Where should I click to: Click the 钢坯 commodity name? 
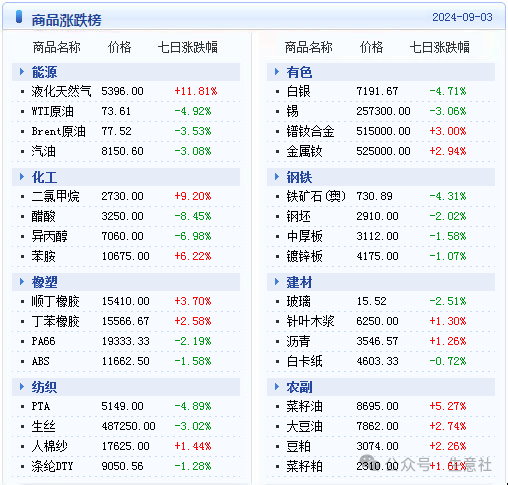[299, 216]
